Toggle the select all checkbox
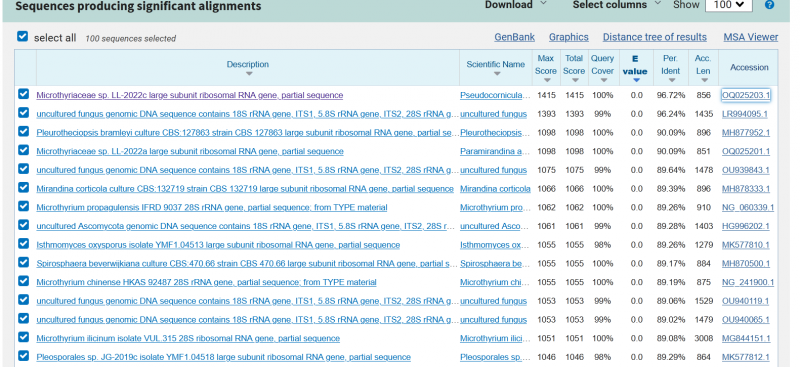The height and width of the screenshot is (367, 800). click(x=22, y=36)
